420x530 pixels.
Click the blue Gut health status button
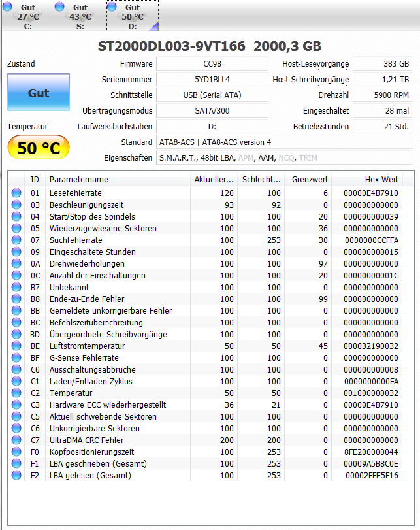(x=39, y=92)
